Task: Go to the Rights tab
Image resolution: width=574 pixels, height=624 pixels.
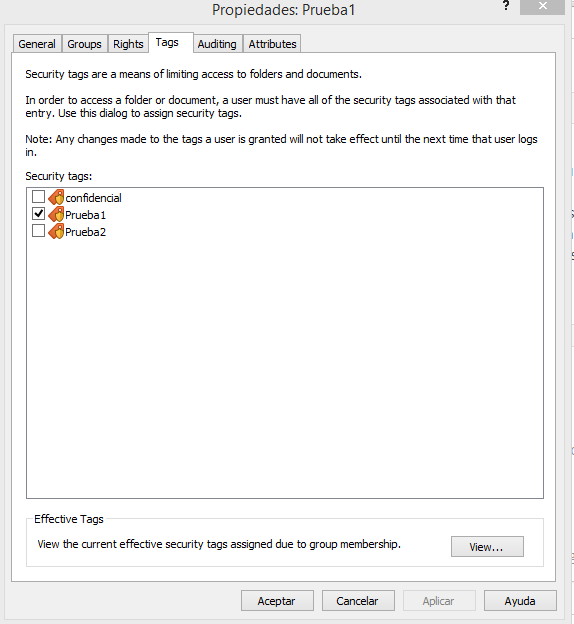Action: (128, 44)
